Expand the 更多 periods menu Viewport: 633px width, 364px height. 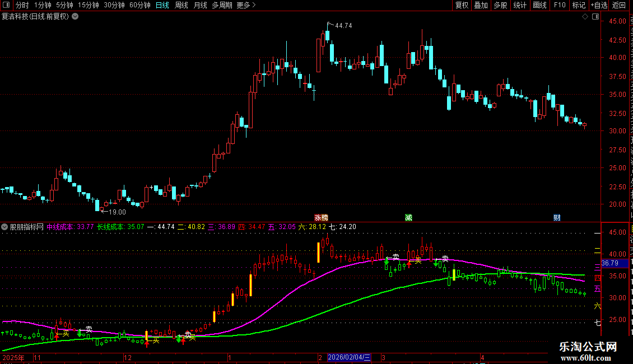tap(246, 5)
